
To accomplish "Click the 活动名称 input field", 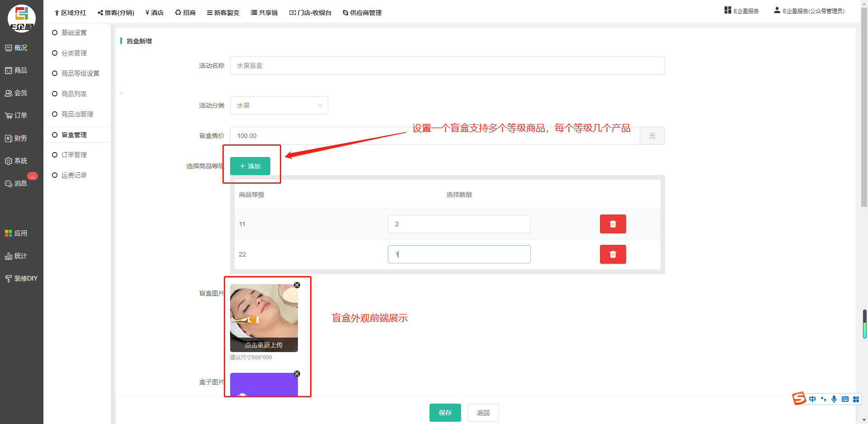I will coord(447,66).
